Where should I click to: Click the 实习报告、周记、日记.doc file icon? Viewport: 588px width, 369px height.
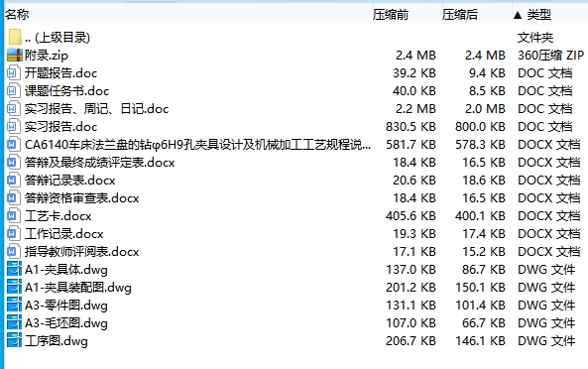point(13,109)
